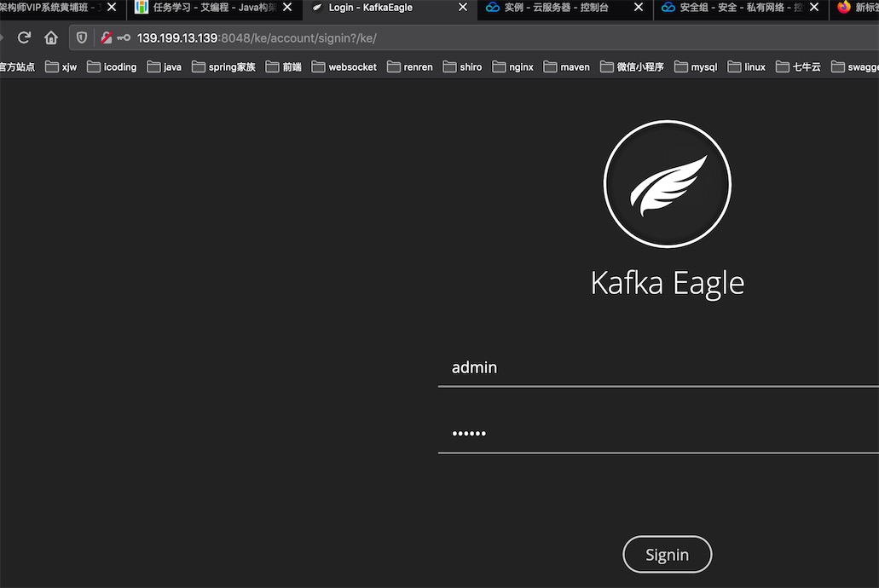The height and width of the screenshot is (588, 879).
Task: Open the nginx bookmark folder
Action: pos(512,66)
